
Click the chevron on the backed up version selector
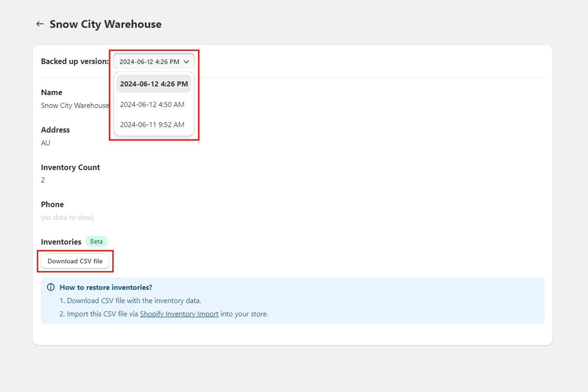coord(186,61)
